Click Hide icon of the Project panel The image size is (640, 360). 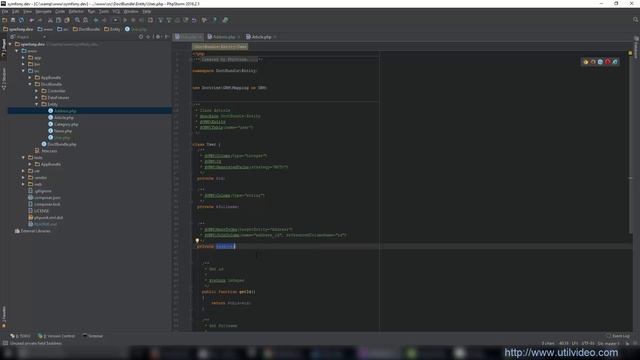[167, 37]
